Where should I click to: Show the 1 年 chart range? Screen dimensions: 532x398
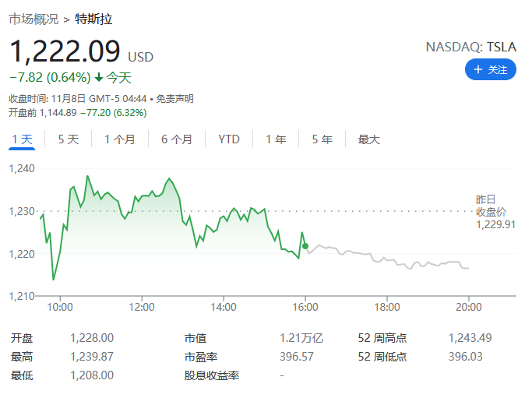276,139
